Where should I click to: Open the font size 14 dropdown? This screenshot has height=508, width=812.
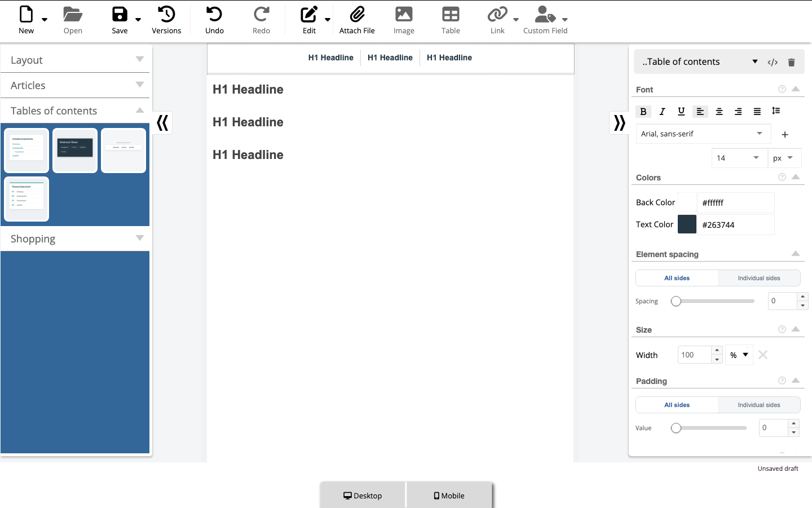pyautogui.click(x=739, y=158)
